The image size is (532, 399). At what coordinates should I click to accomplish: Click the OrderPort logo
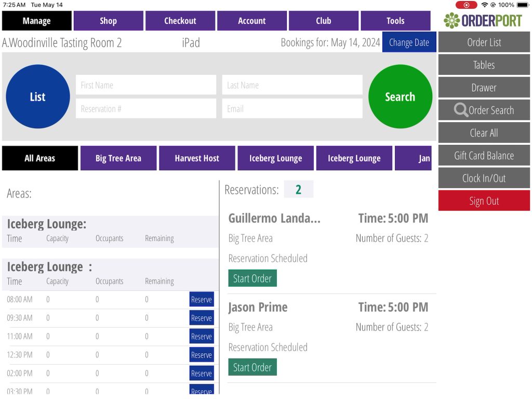click(484, 20)
